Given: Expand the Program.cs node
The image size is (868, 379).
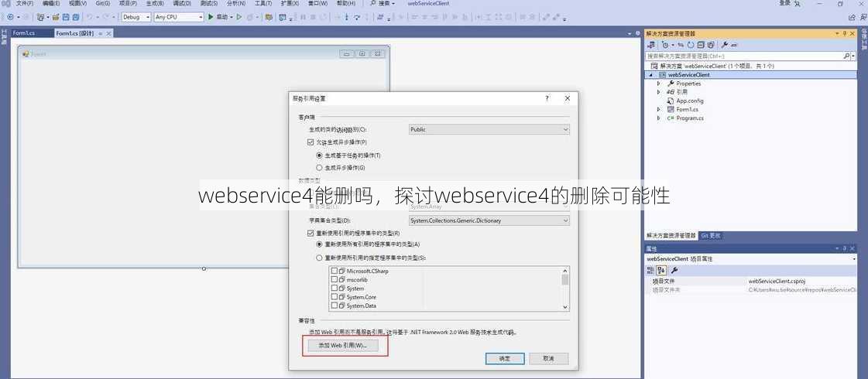Looking at the screenshot, I should (x=659, y=118).
